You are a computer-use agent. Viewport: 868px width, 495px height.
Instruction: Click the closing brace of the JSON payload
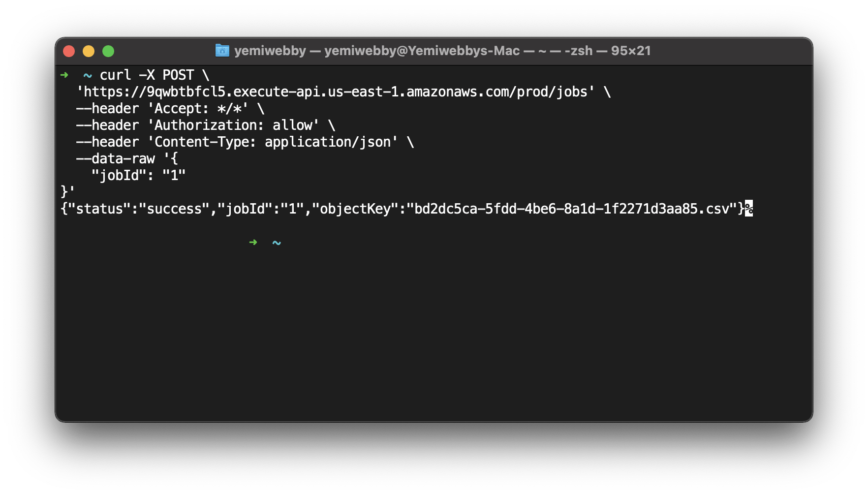pos(65,191)
